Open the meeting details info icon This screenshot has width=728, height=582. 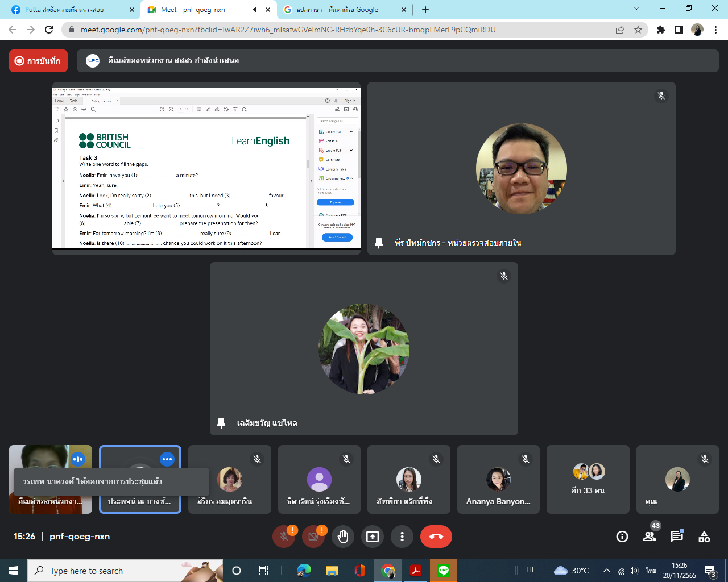[x=622, y=537]
